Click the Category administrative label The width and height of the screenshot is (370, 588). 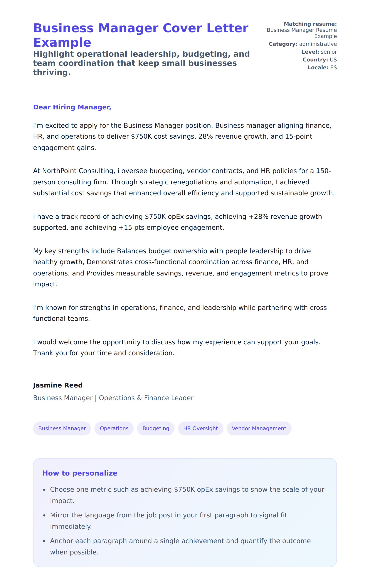click(303, 44)
